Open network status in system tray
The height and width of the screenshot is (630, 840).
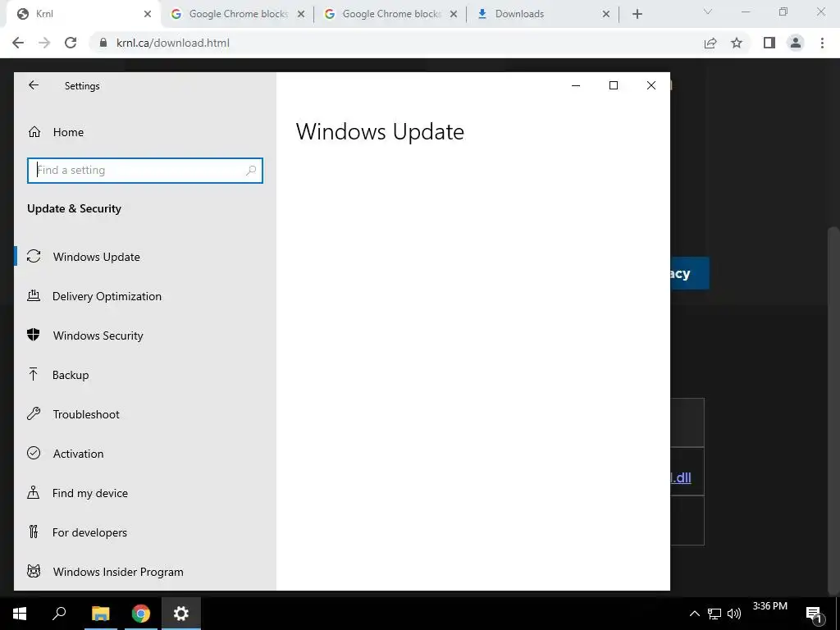[714, 614]
